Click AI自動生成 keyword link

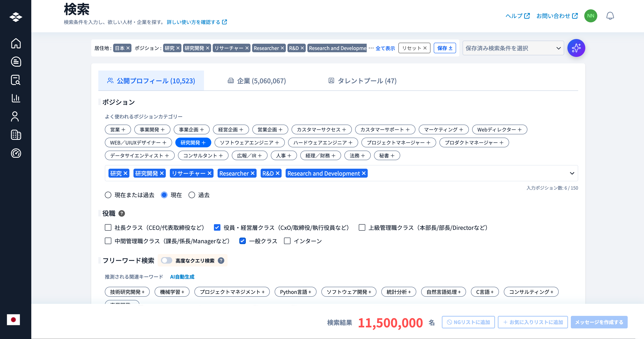[x=182, y=277]
